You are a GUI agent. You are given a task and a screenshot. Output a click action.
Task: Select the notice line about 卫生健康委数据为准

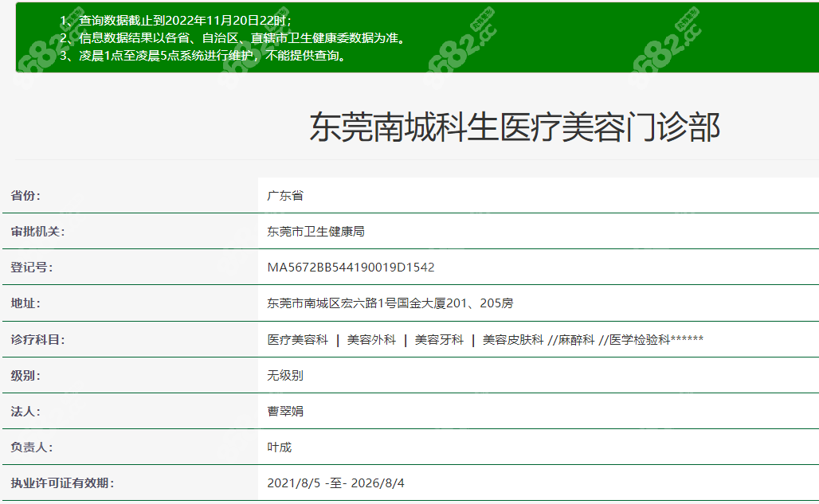pos(233,38)
